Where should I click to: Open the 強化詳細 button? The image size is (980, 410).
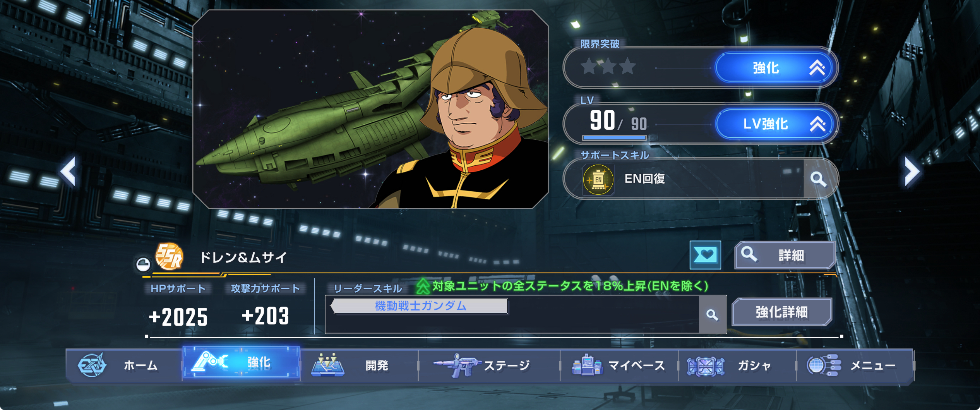(782, 312)
